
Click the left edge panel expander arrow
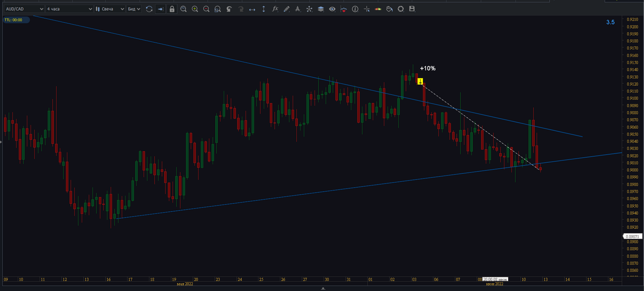coord(1,142)
